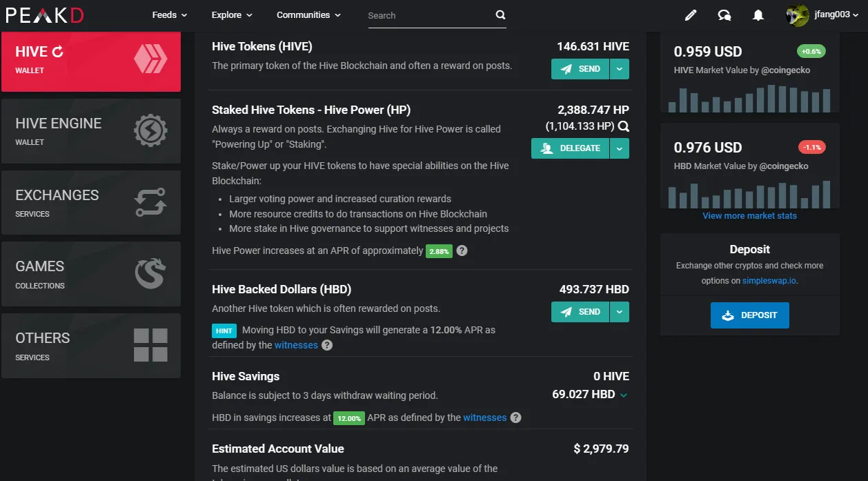The height and width of the screenshot is (481, 868).
Task: Click the 2,388.747 HP balance
Action: 593,110
